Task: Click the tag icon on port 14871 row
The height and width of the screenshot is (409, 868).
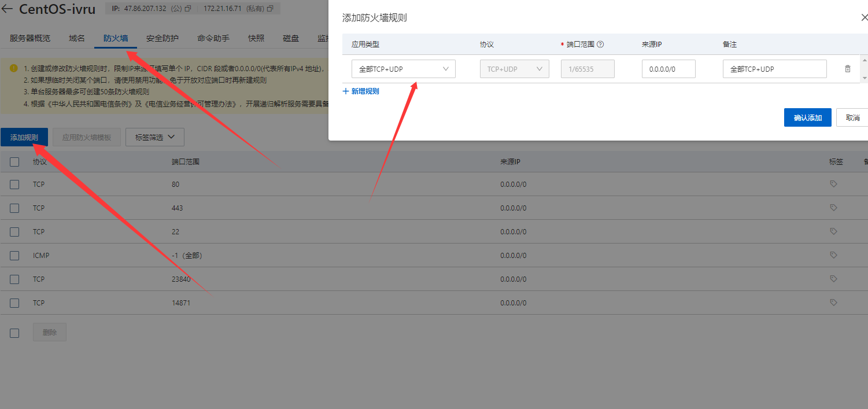Action: click(x=833, y=303)
